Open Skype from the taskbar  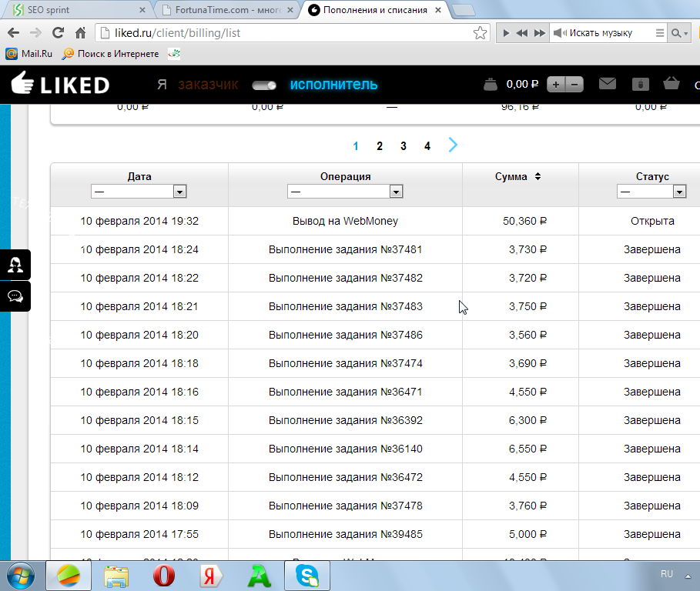(307, 576)
